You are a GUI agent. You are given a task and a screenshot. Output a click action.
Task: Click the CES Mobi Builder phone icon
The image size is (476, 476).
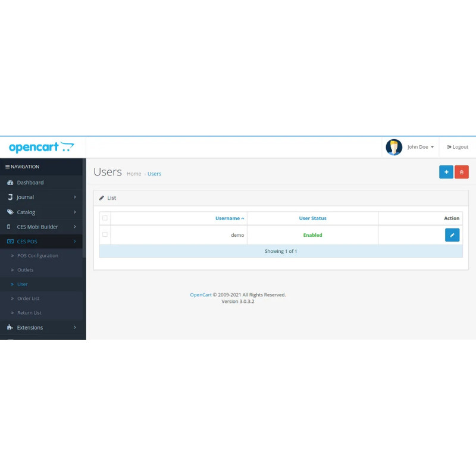[9, 227]
